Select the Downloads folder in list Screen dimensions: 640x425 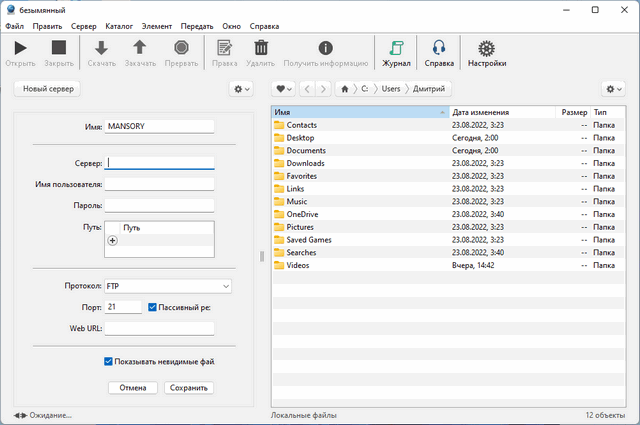pyautogui.click(x=305, y=163)
